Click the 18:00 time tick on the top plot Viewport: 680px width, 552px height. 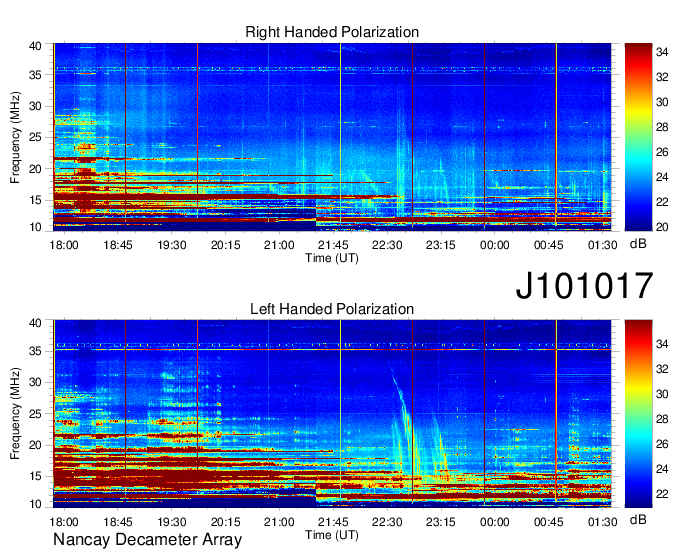pos(64,245)
